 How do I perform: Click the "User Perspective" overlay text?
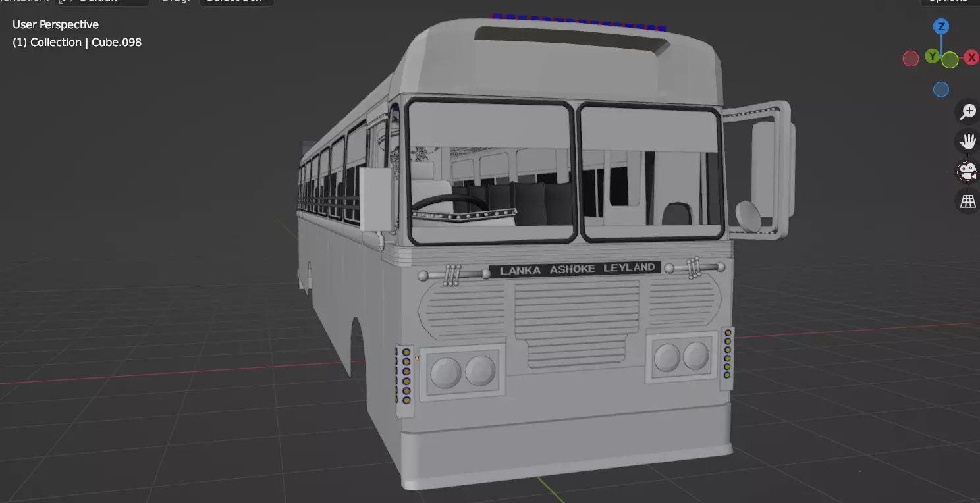pyautogui.click(x=55, y=24)
